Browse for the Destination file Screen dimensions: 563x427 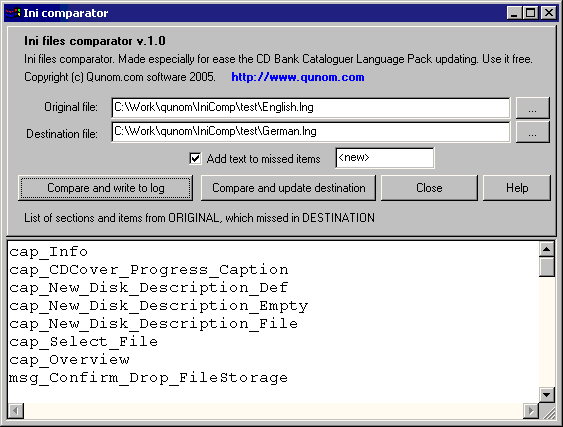point(532,132)
